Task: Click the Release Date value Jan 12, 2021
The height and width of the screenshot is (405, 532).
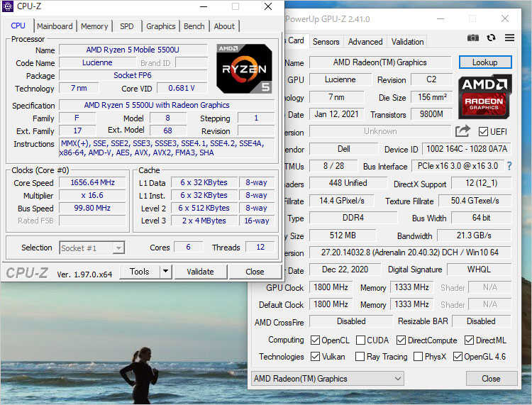Action: pos(336,114)
